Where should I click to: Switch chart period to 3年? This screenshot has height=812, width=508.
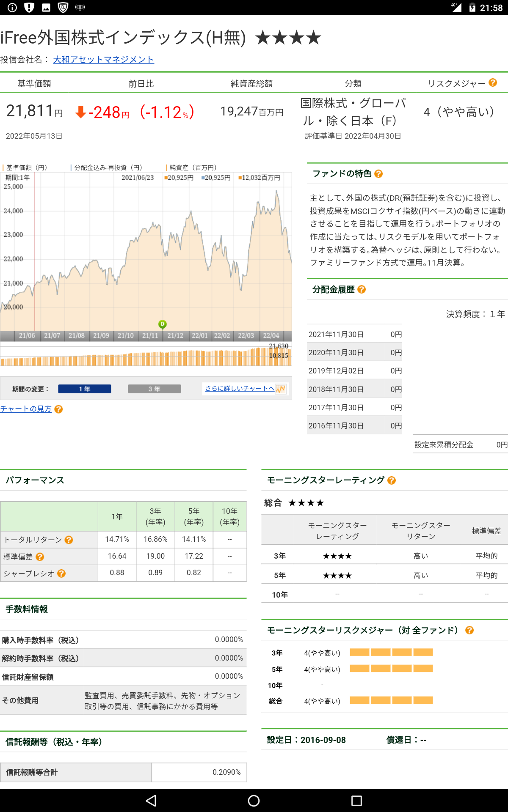pyautogui.click(x=155, y=389)
